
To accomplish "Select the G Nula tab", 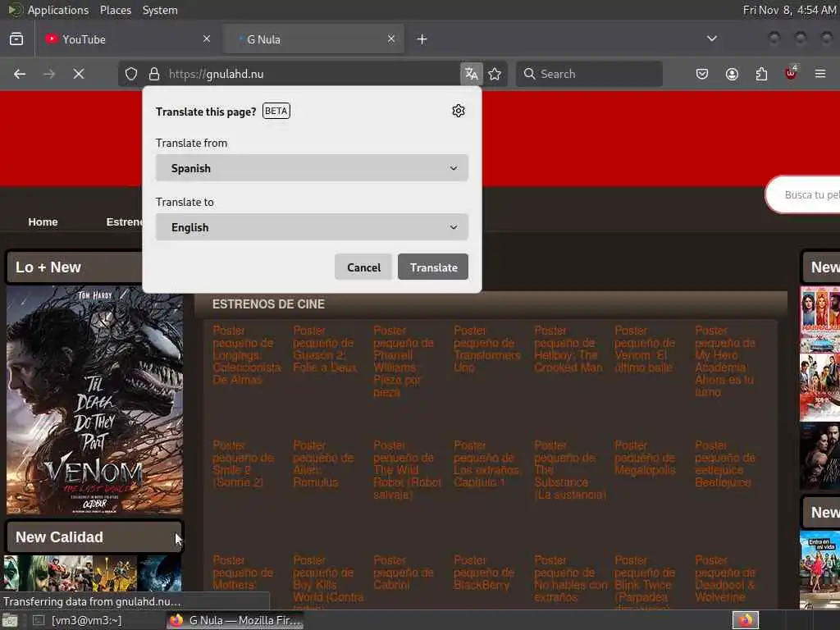I will pyautogui.click(x=313, y=39).
